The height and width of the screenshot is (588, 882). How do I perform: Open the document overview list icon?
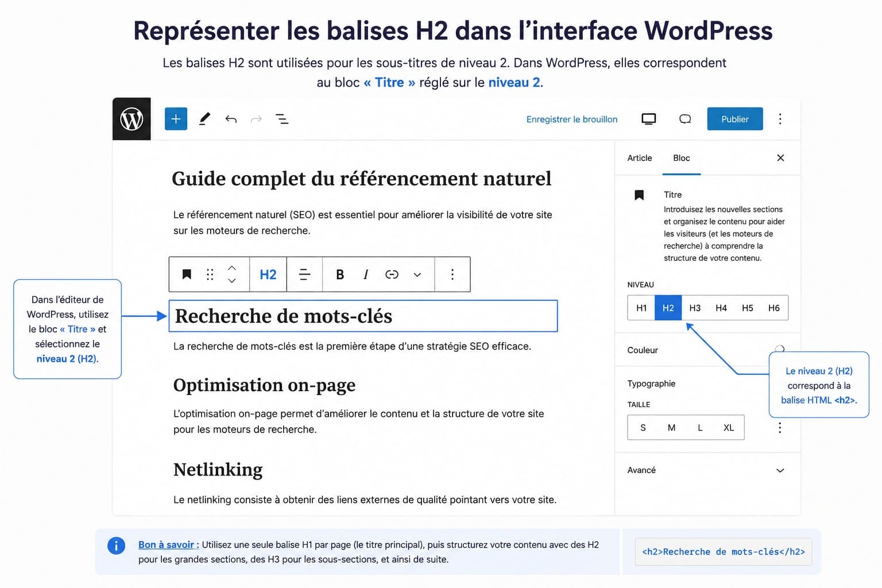(x=282, y=119)
